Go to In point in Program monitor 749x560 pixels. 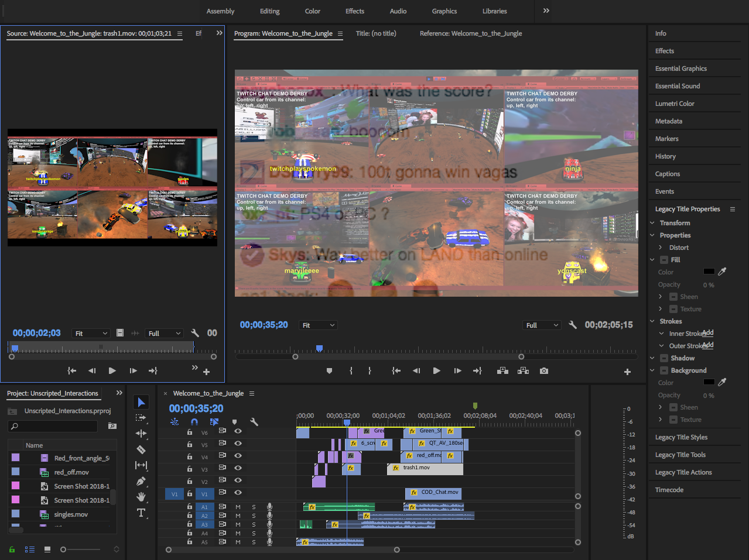(396, 371)
